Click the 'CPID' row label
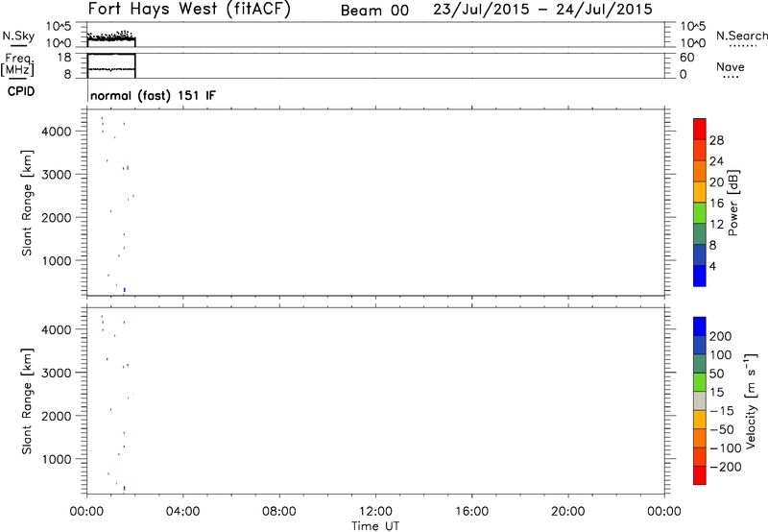The image size is (768, 532). tap(21, 91)
